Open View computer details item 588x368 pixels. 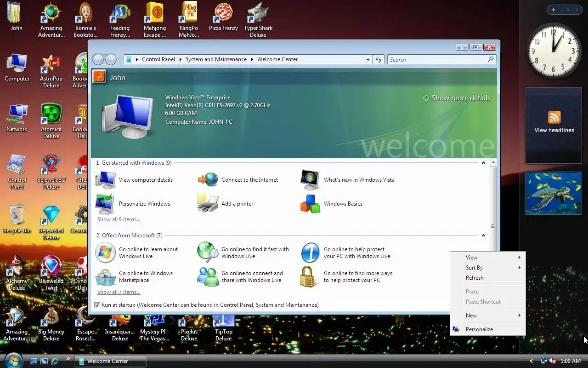pyautogui.click(x=134, y=180)
